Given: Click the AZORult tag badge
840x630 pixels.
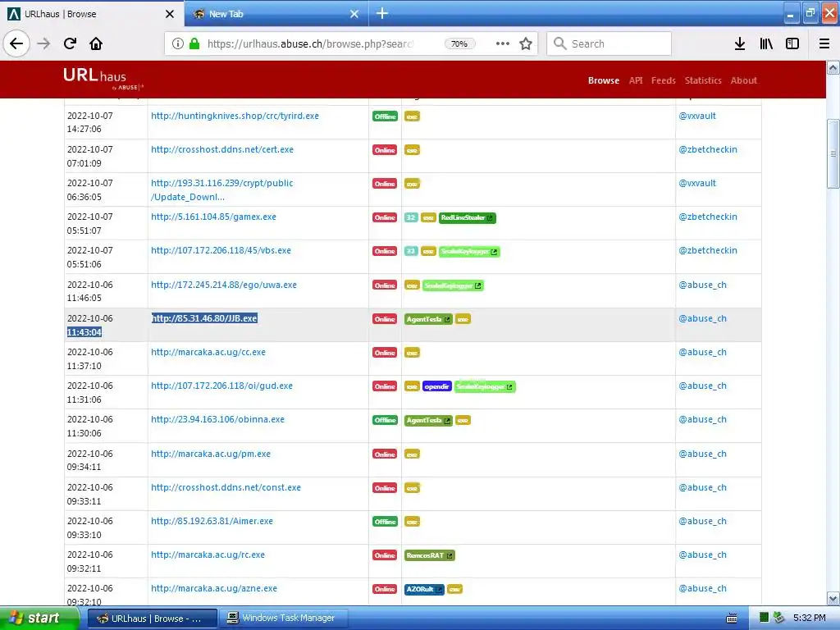Looking at the screenshot, I should (x=424, y=589).
